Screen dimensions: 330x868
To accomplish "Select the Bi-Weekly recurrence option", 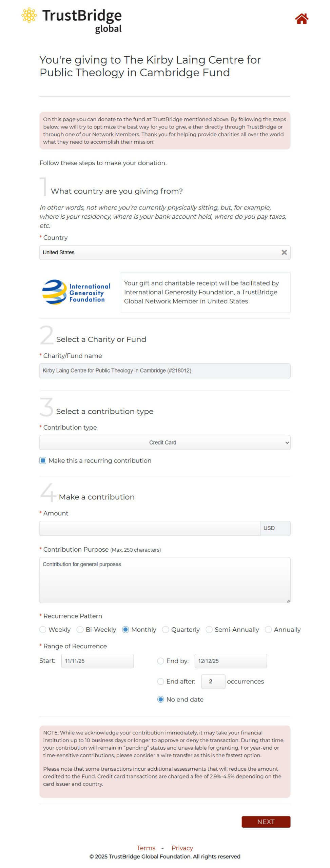I will 80,629.
